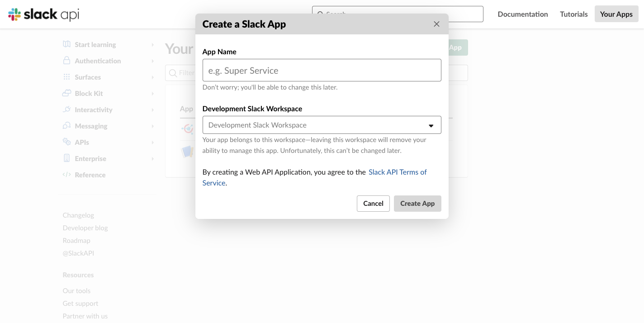The image size is (644, 323).
Task: Open the Messaging sidebar item
Action: [91, 126]
